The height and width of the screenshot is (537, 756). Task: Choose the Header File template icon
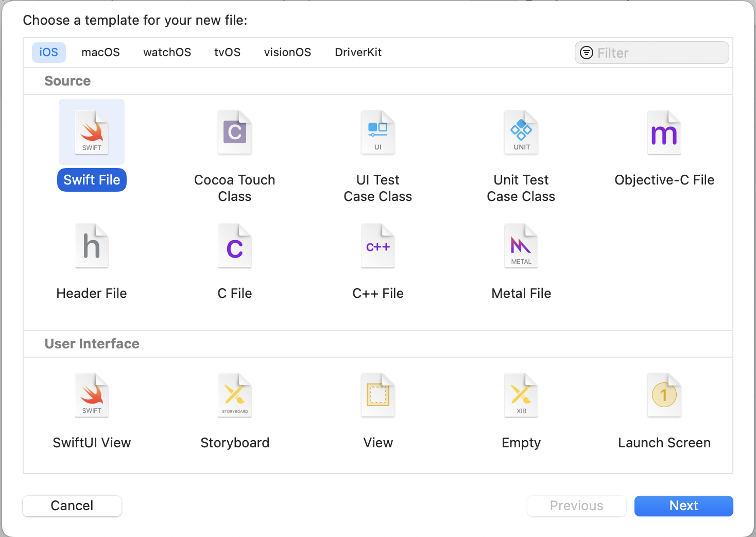coord(92,246)
